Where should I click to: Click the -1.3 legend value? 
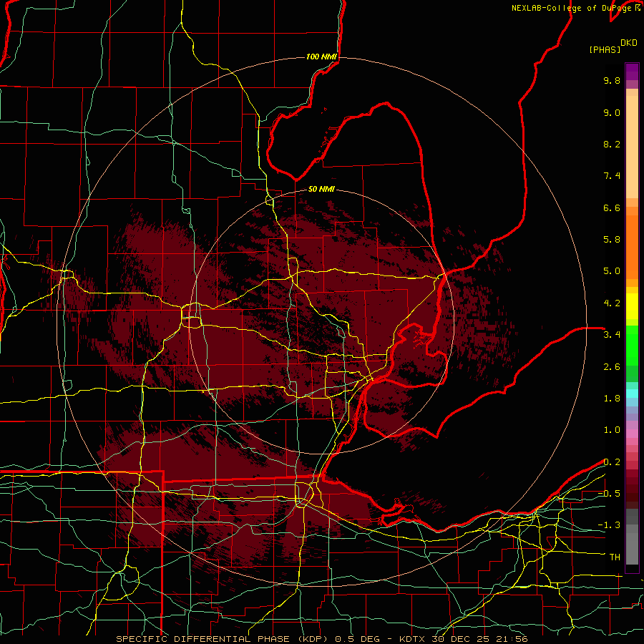pyautogui.click(x=609, y=525)
